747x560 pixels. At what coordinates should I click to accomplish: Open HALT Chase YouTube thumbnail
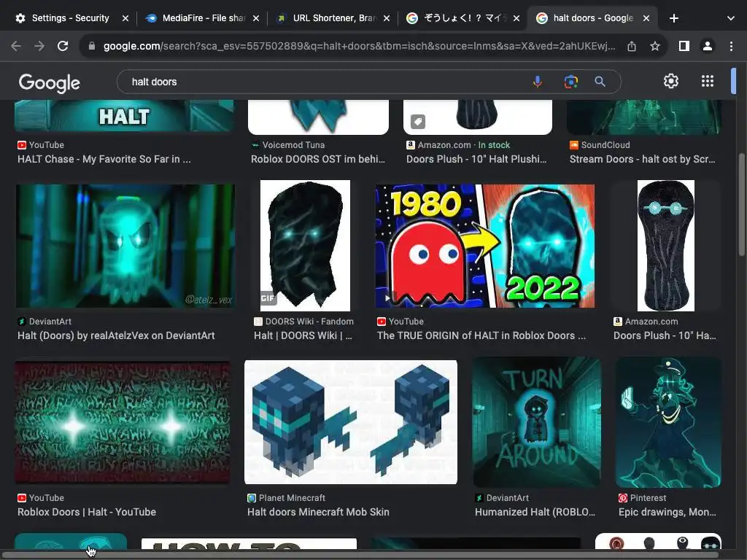124,116
